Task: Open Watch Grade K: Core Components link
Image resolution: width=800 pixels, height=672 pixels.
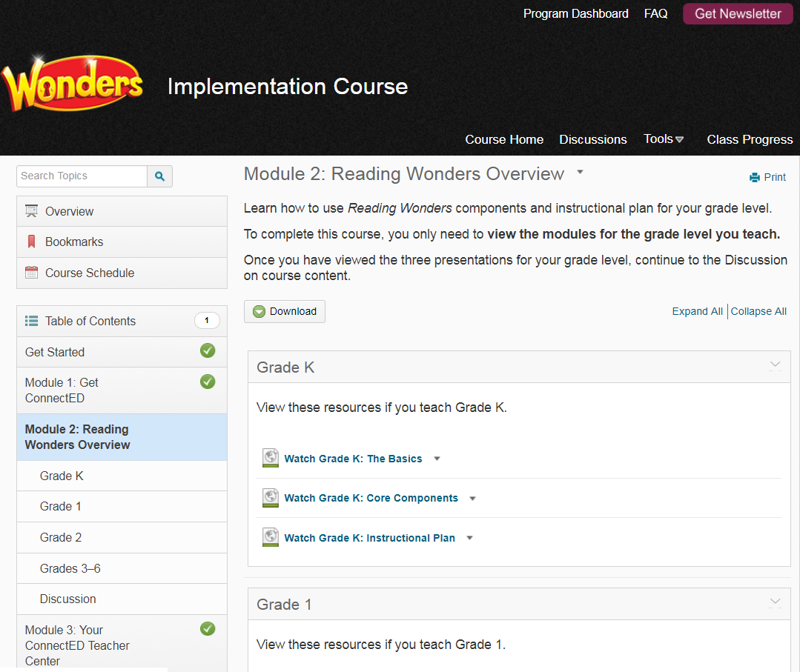Action: coord(371,498)
